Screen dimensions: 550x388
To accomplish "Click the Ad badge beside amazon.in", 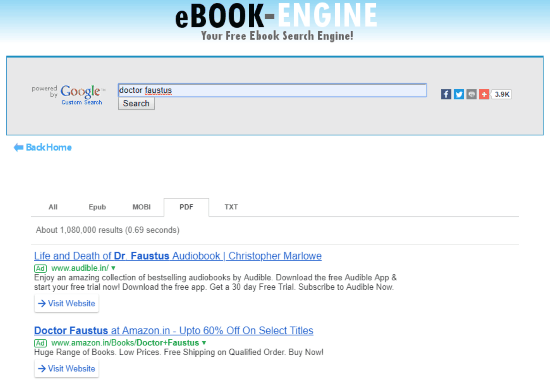I will tap(40, 343).
